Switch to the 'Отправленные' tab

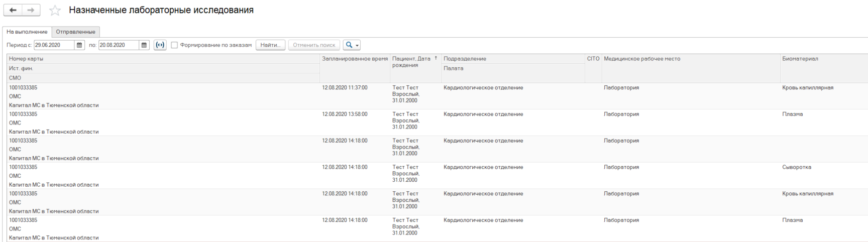[x=75, y=32]
